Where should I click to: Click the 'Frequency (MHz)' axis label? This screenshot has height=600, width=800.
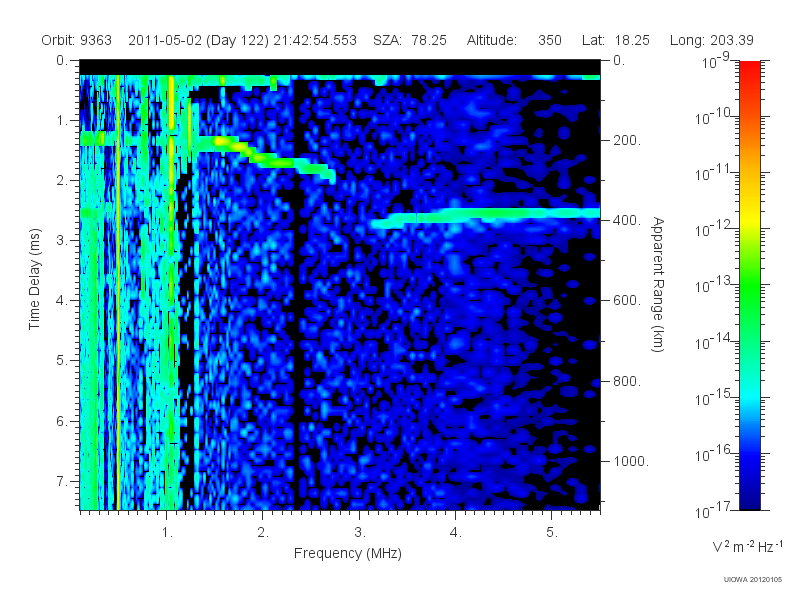coord(348,553)
